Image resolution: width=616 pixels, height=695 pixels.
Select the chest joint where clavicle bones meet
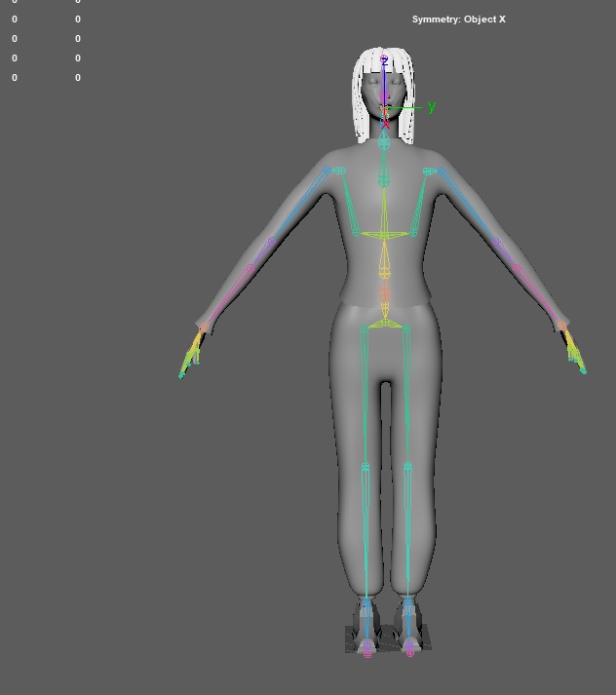384,235
